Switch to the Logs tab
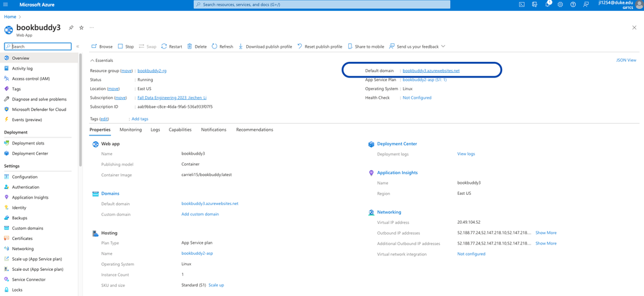Screen dimensions: 644x296 155,130
